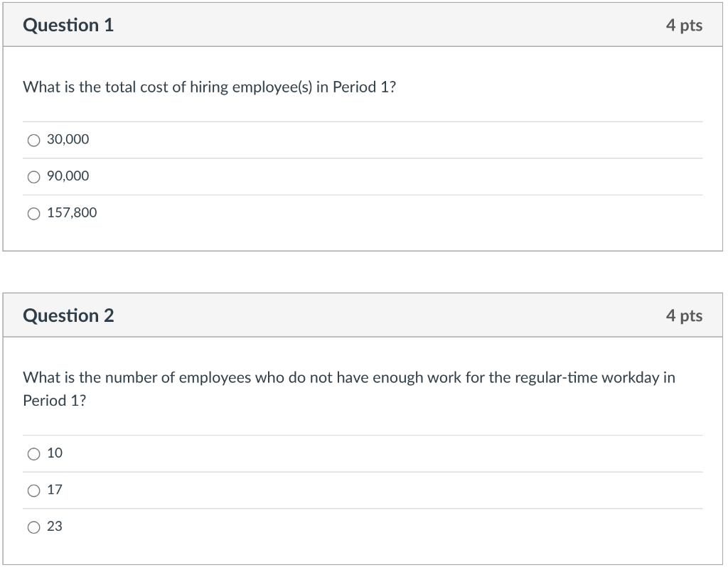The width and height of the screenshot is (728, 567).
Task: Select the 30,000 radio button
Action: 33,140
